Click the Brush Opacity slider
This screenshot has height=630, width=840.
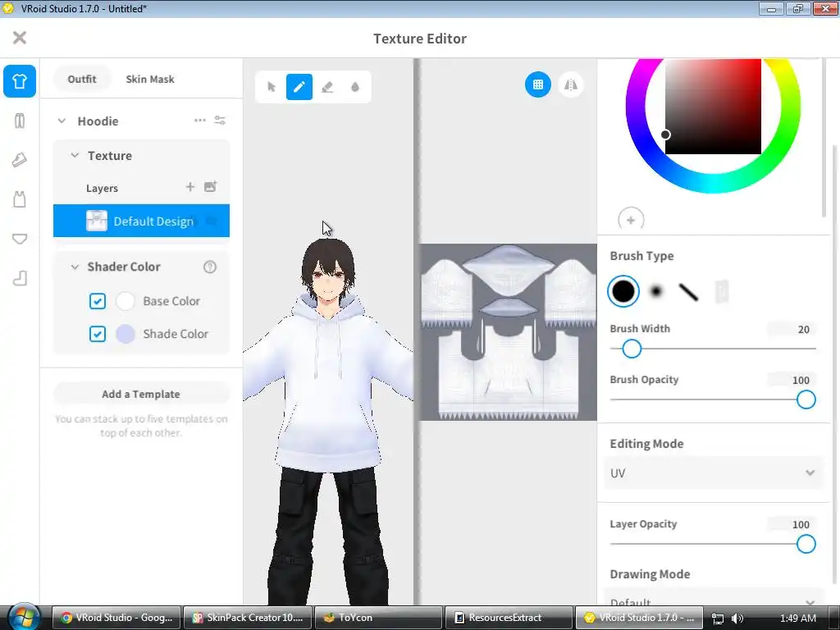coord(713,399)
